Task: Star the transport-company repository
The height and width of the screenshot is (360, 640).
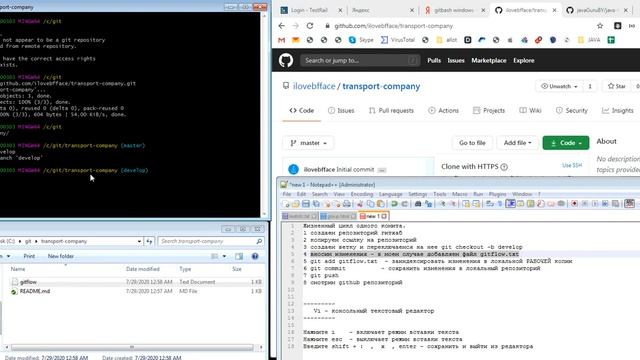Action: (x=616, y=87)
